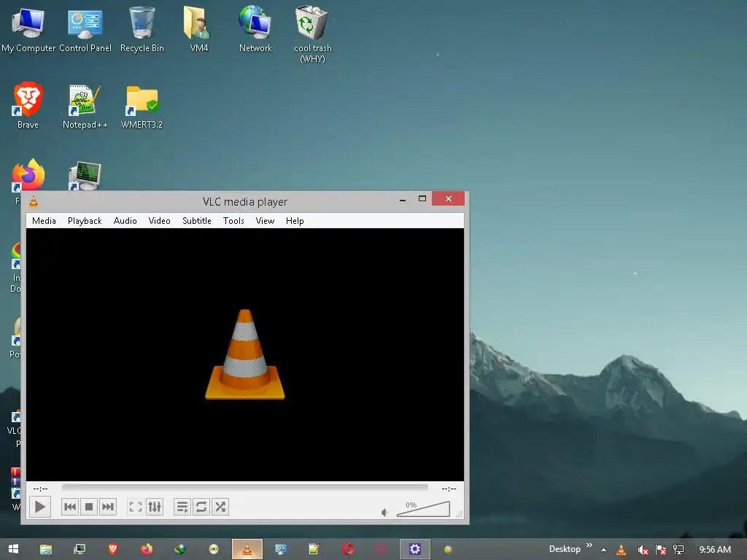This screenshot has width=747, height=560.
Task: Select the Brave desktop shortcut
Action: point(28,106)
